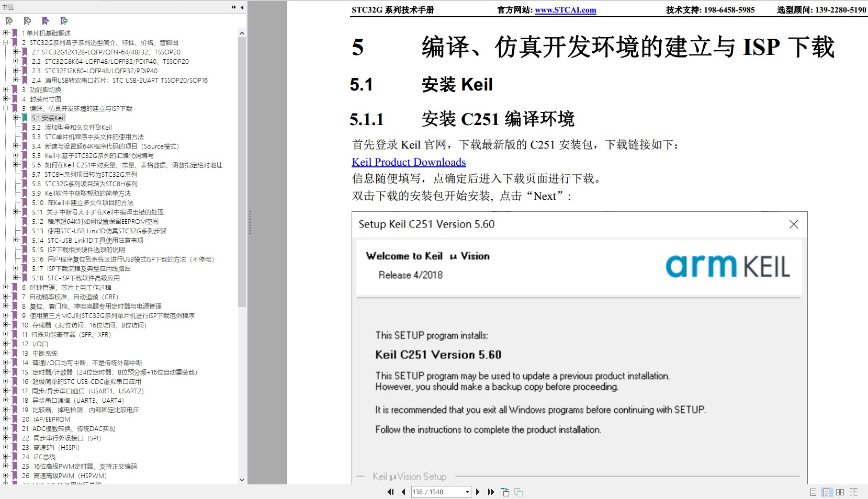Click the bookmark icon beside 4 封装尺寸图
The height and width of the screenshot is (499, 868).
coord(15,99)
